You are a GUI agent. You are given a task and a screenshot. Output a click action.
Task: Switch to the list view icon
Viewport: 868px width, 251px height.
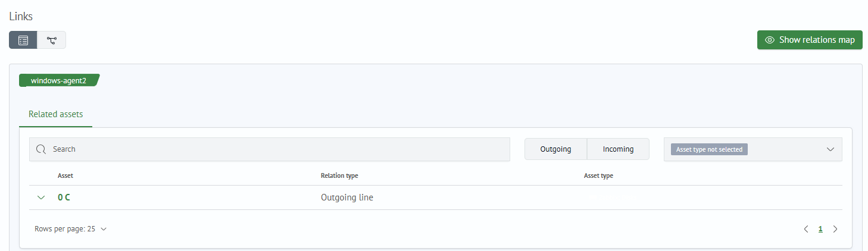pyautogui.click(x=23, y=40)
